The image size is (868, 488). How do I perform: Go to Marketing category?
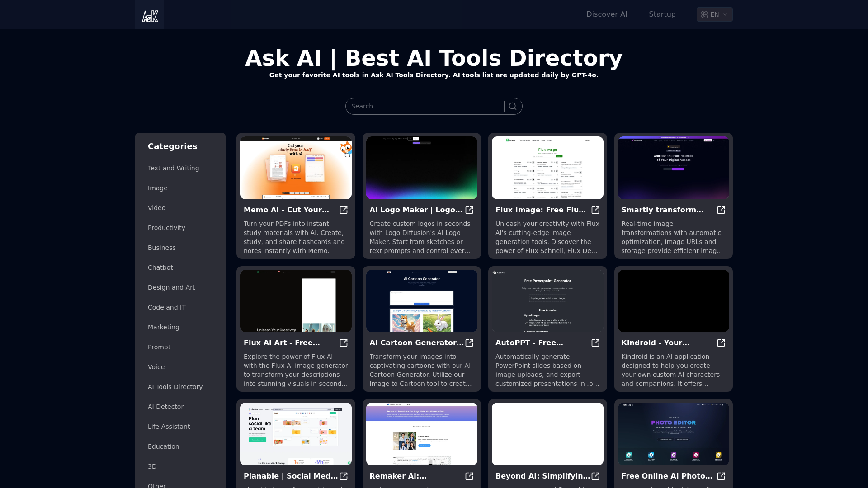pos(163,327)
